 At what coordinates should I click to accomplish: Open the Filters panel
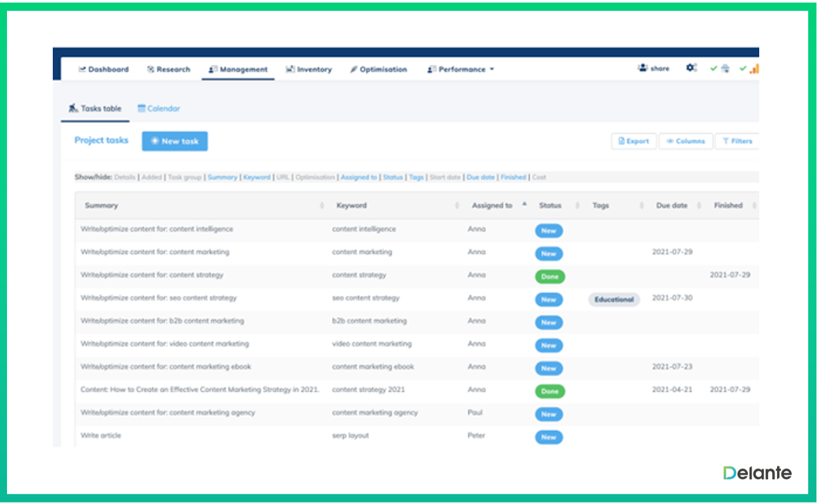[x=737, y=141]
